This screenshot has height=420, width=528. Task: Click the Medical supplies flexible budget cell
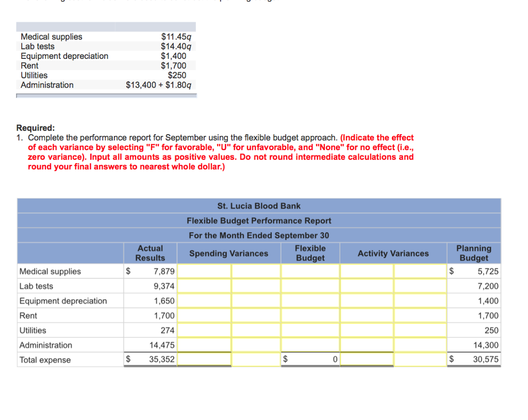click(x=310, y=271)
